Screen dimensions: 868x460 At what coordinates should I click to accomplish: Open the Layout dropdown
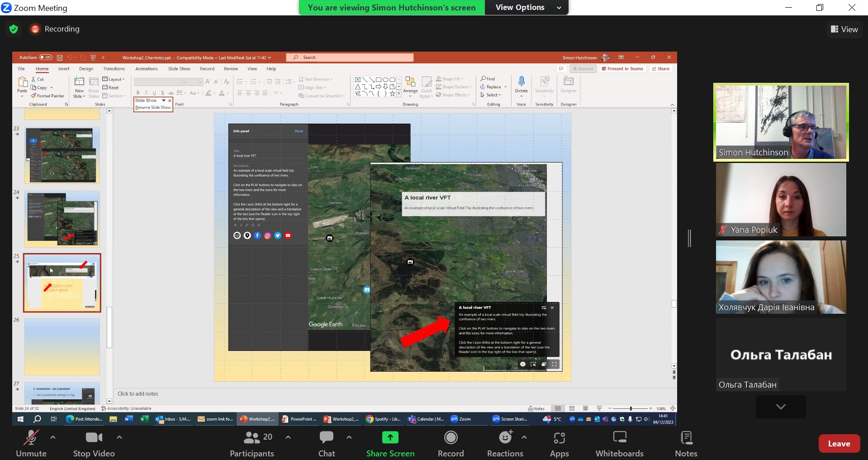114,79
